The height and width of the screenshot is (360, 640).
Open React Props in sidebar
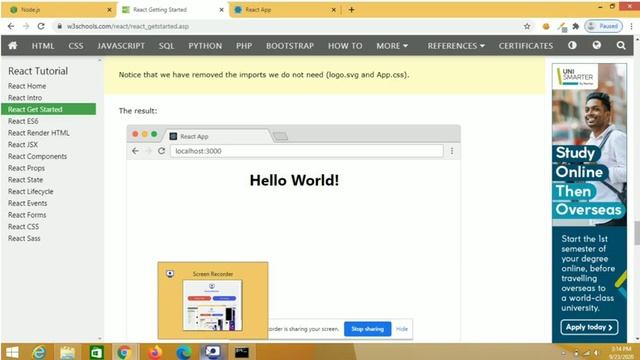(x=26, y=168)
